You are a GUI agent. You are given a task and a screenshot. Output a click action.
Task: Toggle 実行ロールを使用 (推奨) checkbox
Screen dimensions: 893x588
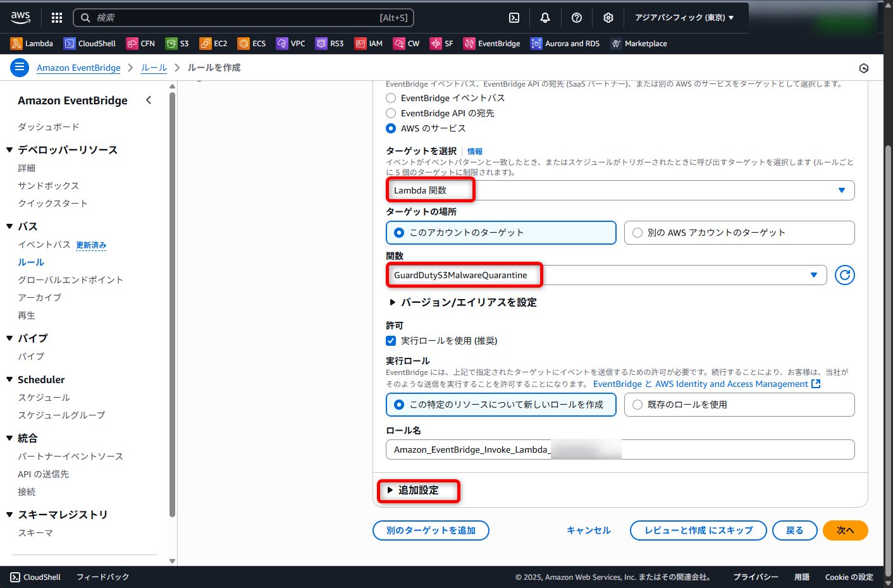tap(391, 341)
